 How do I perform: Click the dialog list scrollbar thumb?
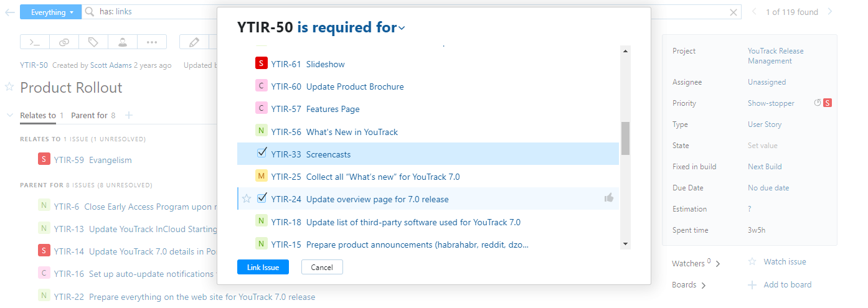tap(625, 138)
